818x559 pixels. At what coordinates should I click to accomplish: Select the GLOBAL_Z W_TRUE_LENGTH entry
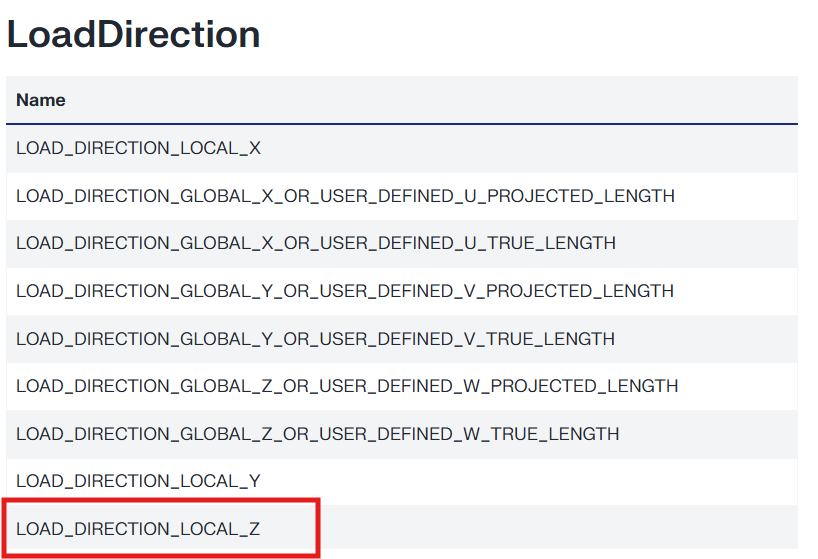[318, 434]
